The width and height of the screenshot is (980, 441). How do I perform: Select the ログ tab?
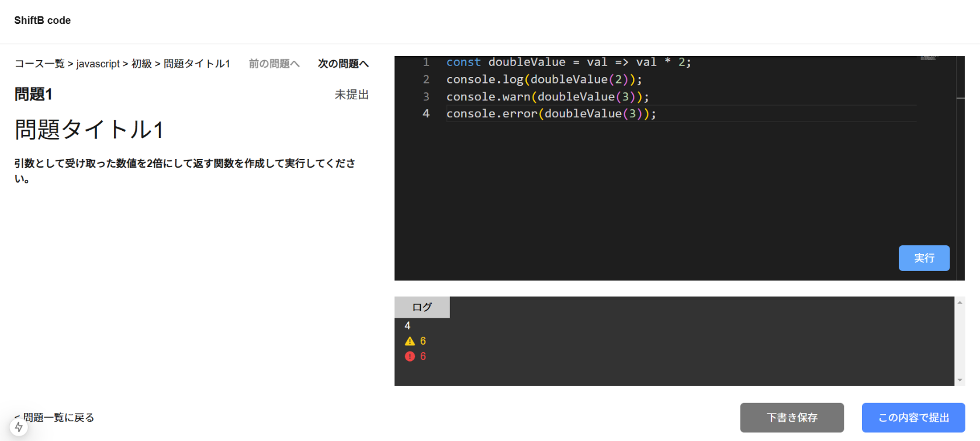tap(422, 307)
